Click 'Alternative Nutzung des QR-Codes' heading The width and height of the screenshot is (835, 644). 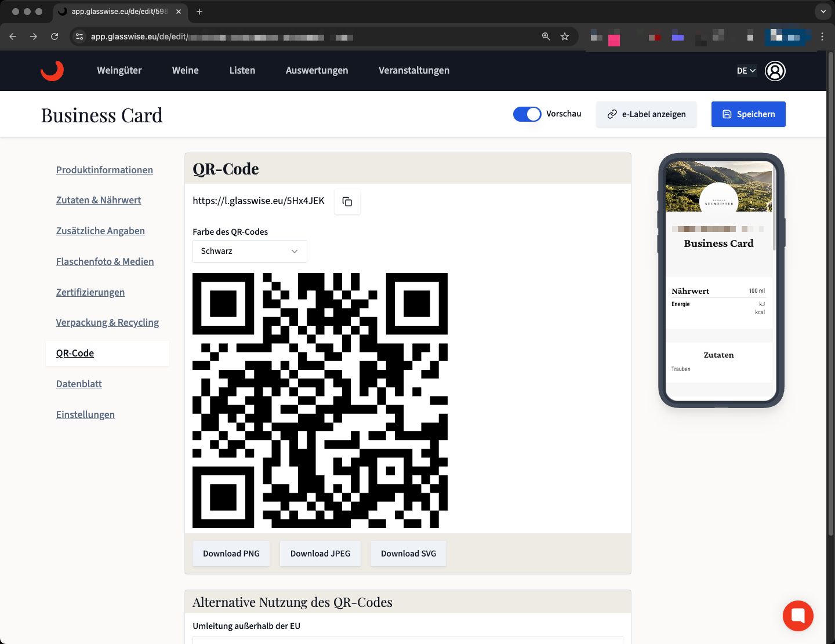[x=292, y=602]
